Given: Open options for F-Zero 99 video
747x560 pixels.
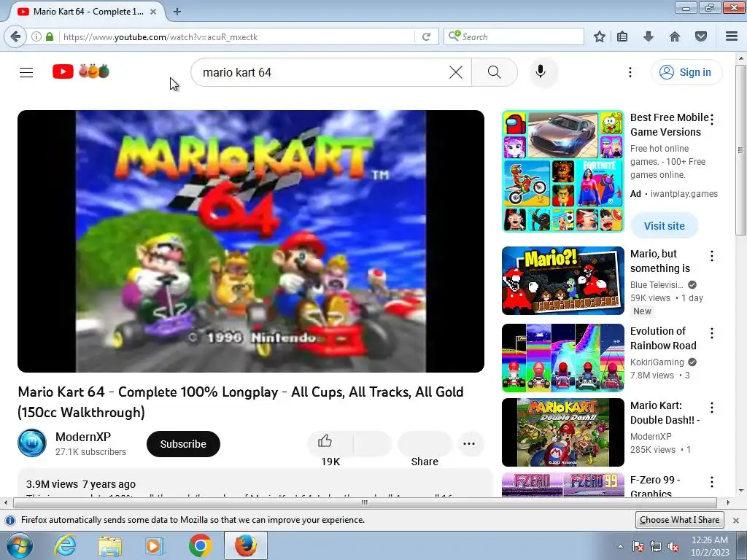Looking at the screenshot, I should pos(712,482).
